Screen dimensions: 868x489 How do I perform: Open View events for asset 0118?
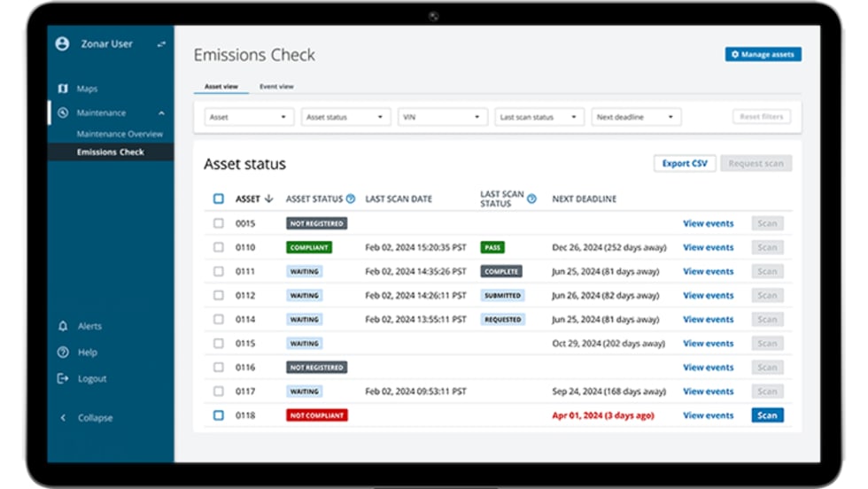(x=708, y=415)
